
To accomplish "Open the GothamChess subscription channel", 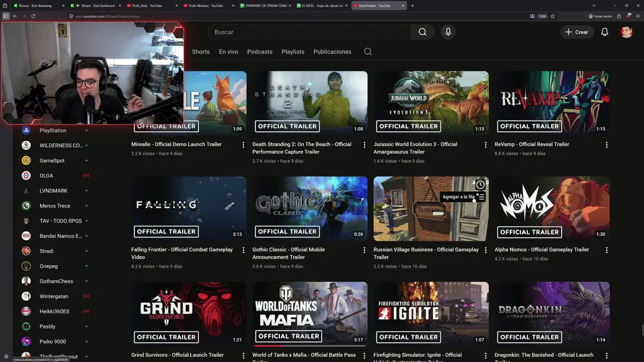I will point(56,281).
